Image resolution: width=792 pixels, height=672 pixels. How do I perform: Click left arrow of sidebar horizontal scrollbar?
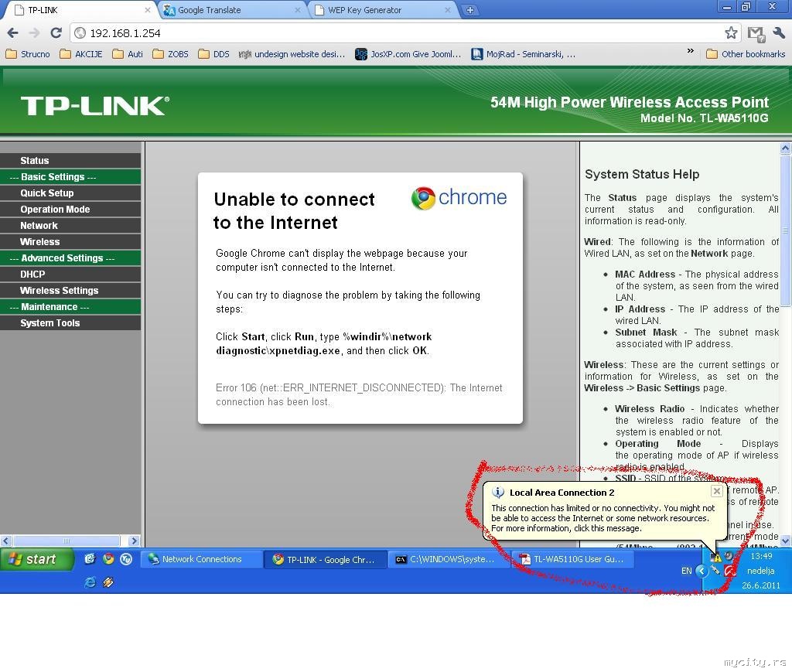[5, 541]
